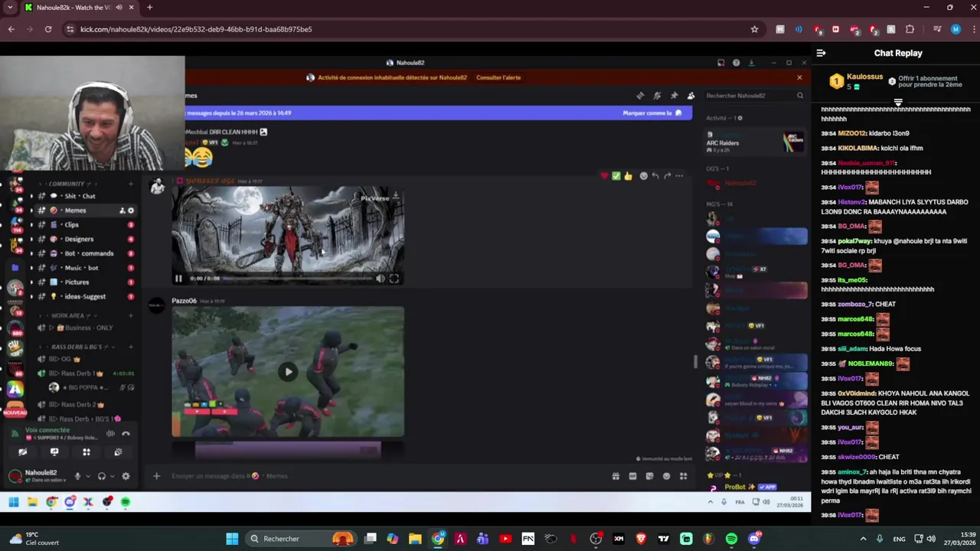Viewport: 980px width, 551px height.
Task: Create invite for Memes channel
Action: pyautogui.click(x=122, y=210)
